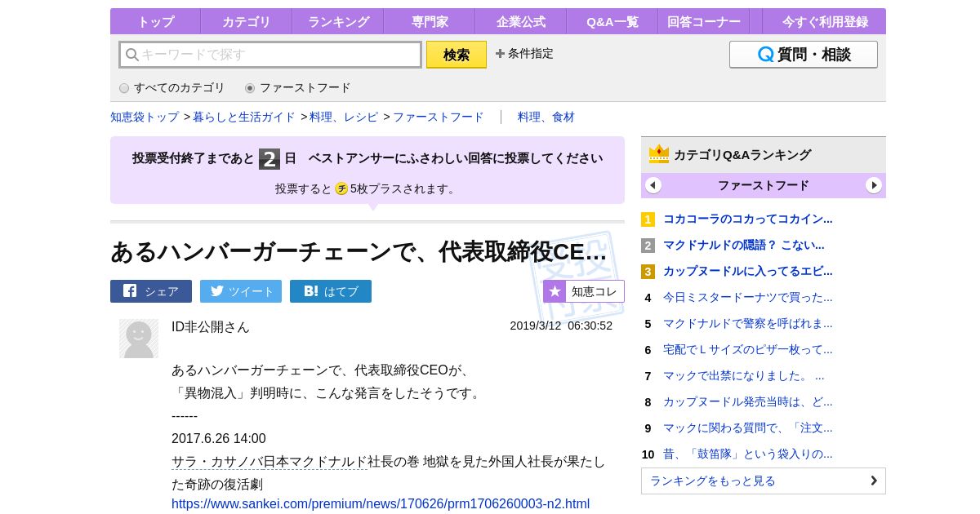
Task: Open rank 10 鼓笛隊 ranking link
Action: coord(748,454)
